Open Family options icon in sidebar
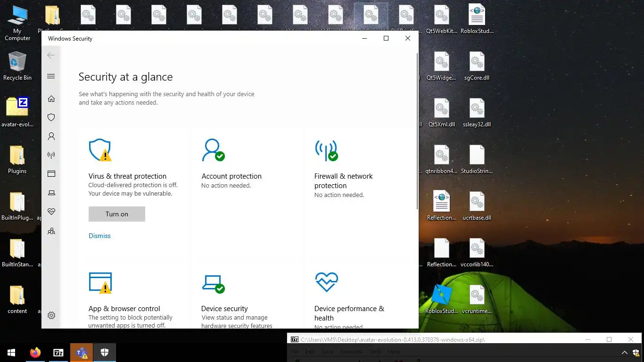 click(x=51, y=231)
